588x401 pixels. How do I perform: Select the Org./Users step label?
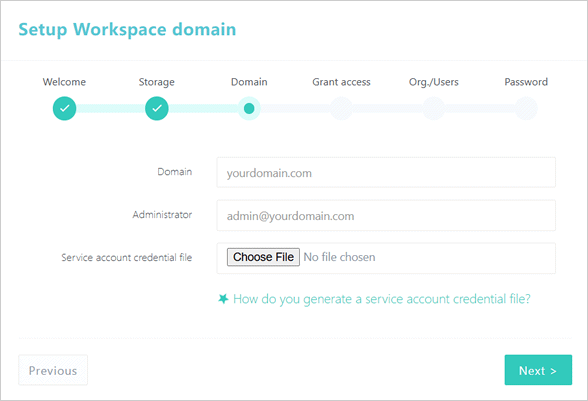[434, 82]
